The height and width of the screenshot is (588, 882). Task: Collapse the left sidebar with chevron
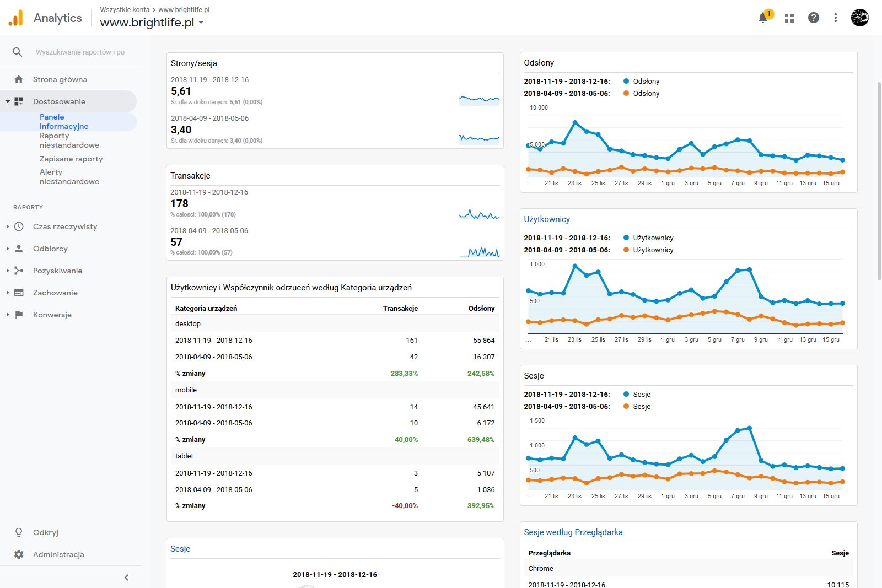click(x=127, y=578)
